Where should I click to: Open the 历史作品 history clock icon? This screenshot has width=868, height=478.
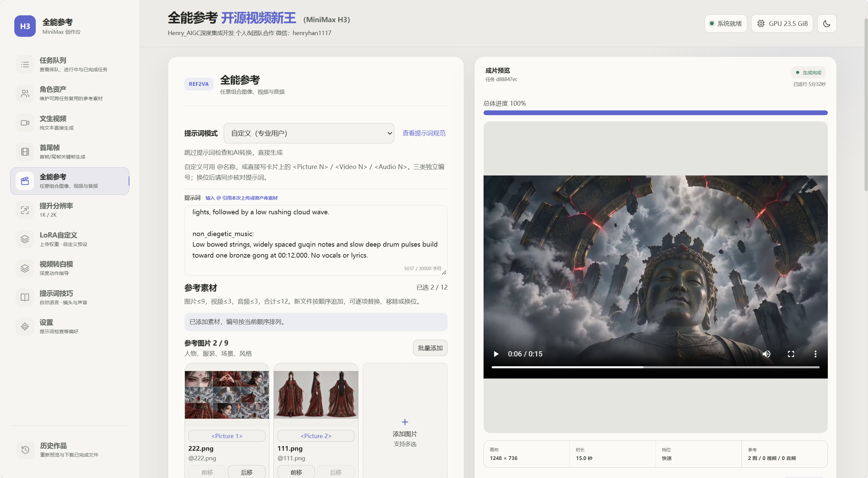25,450
